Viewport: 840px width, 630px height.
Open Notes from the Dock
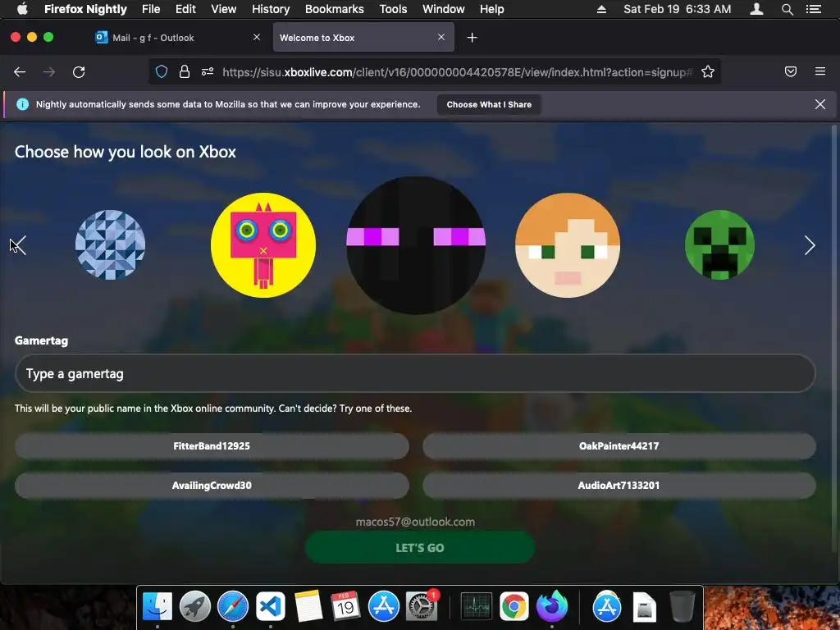click(x=308, y=606)
